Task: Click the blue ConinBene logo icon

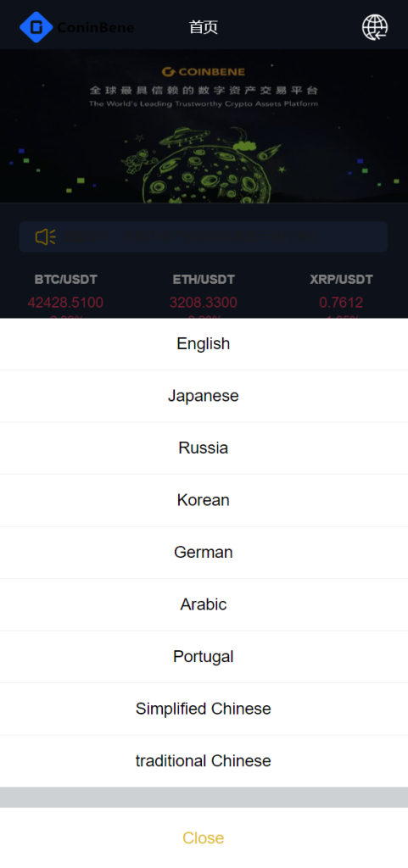Action: pos(36,27)
